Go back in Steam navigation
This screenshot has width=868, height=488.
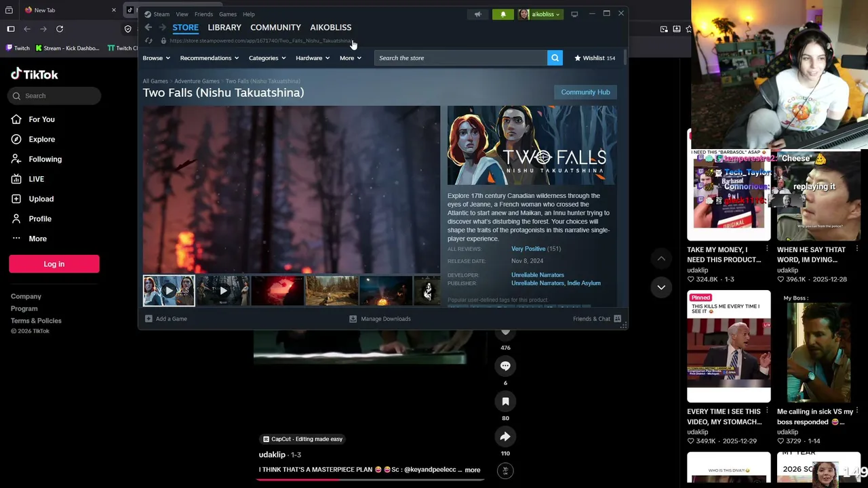click(148, 27)
